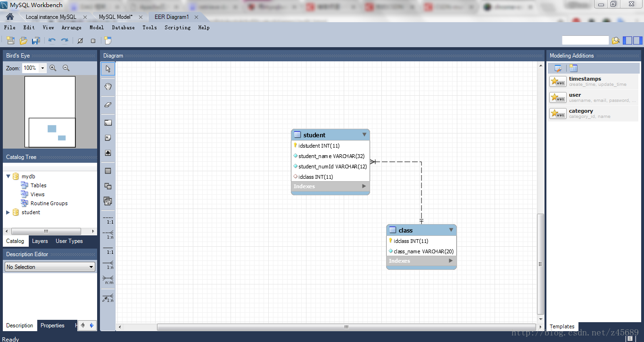Select the new layer tool

(x=108, y=123)
